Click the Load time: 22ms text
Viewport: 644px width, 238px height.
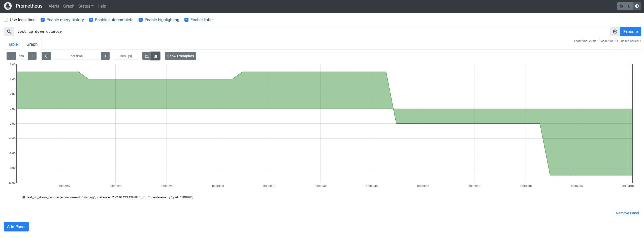pos(585,41)
